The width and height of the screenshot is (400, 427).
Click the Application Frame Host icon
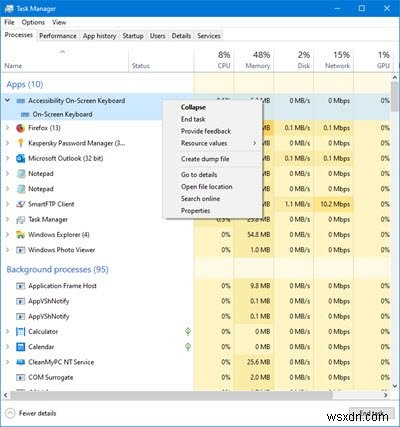21,286
